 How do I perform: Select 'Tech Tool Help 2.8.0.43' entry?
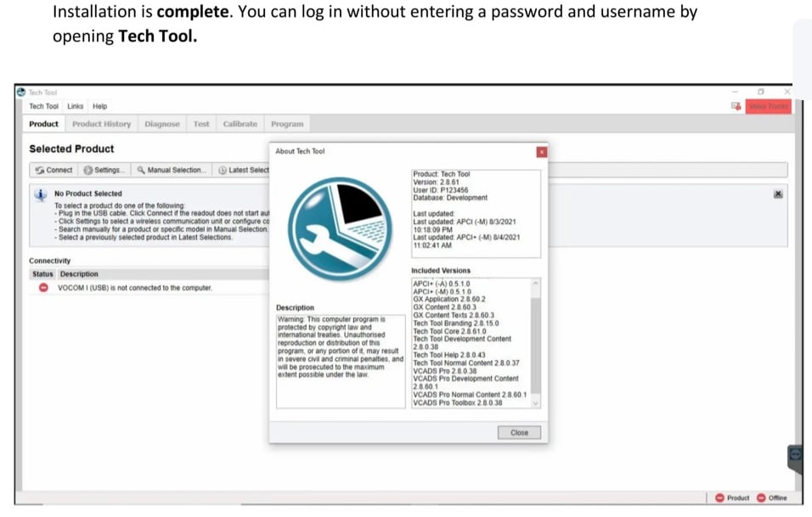[449, 355]
